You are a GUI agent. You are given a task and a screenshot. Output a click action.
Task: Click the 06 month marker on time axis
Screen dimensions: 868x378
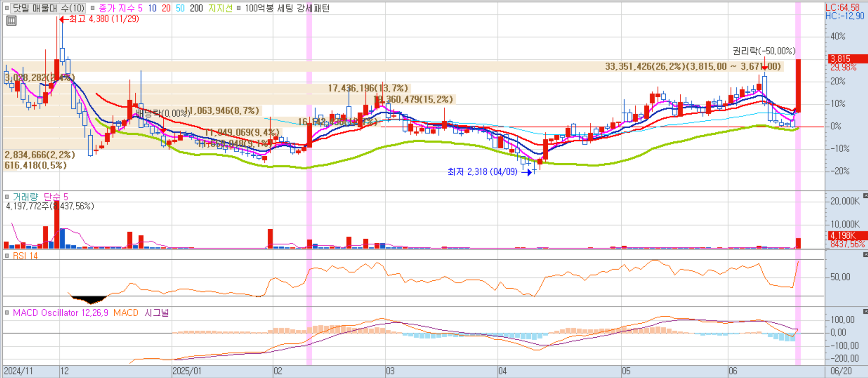733,371
